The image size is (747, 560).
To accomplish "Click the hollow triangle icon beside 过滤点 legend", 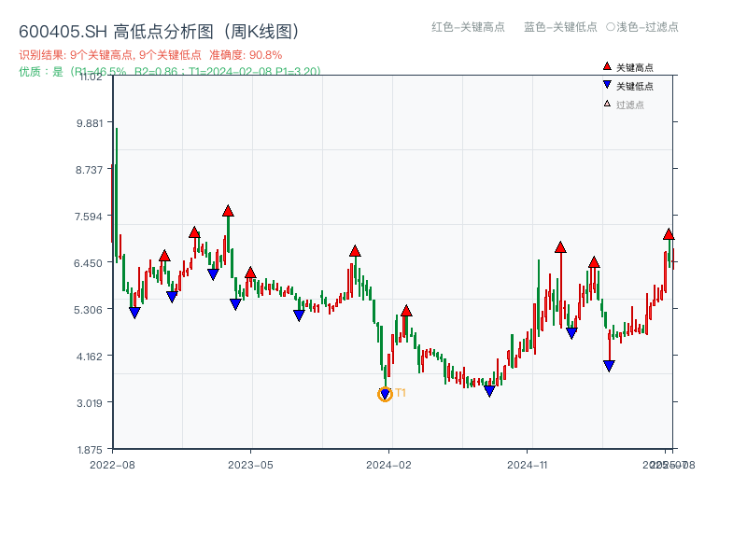I will 607,104.
